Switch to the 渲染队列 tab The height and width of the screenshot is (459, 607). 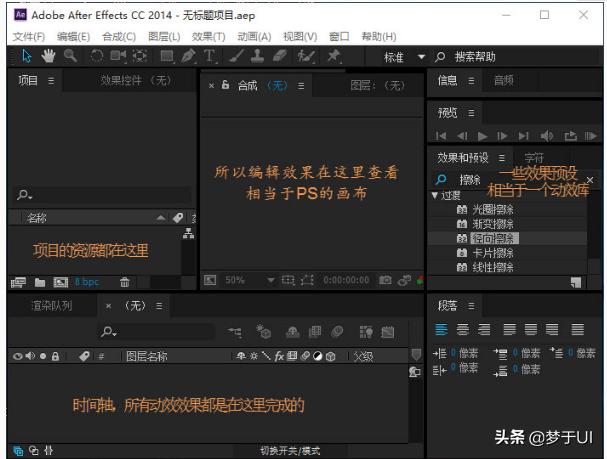51,306
